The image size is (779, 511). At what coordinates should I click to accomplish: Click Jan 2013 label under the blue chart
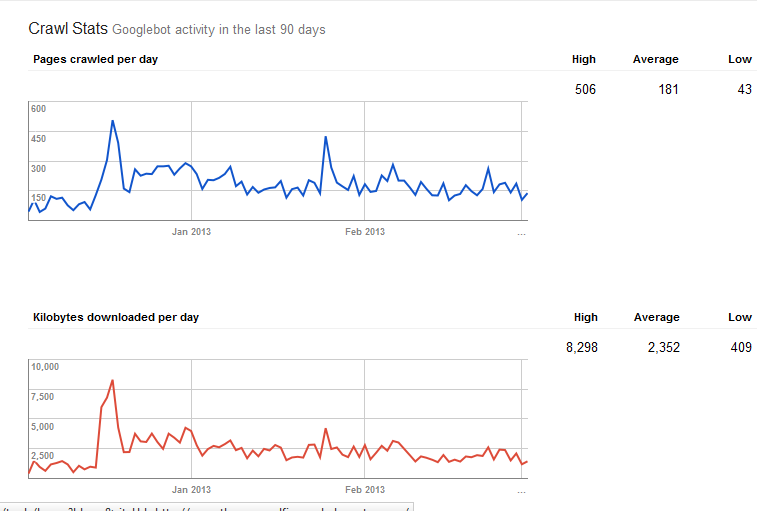(x=191, y=231)
